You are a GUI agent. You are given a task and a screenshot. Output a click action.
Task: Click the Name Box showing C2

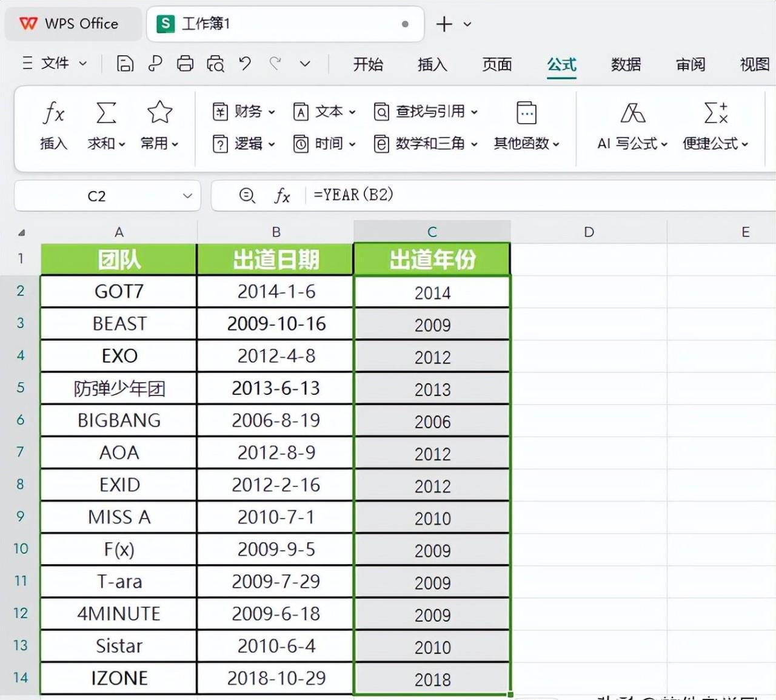pos(97,196)
